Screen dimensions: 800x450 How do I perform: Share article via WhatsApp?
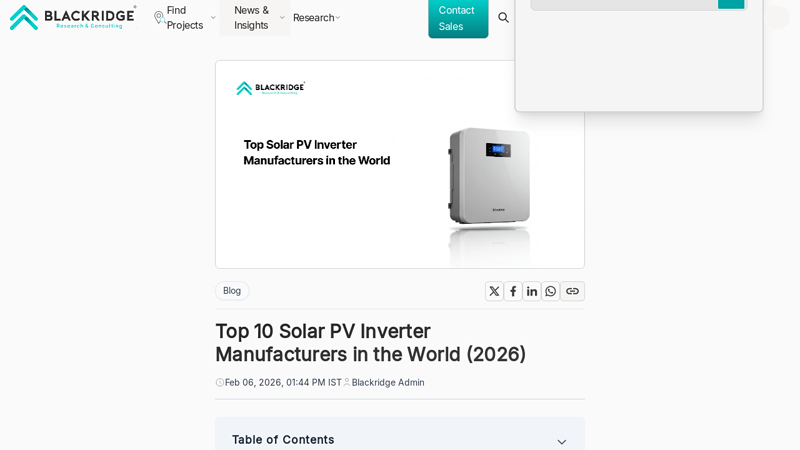coord(551,291)
